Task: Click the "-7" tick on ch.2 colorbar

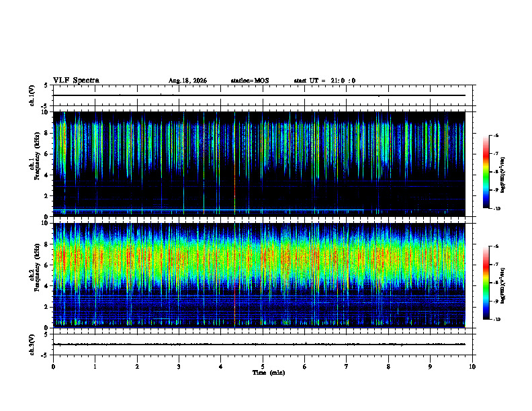Action: (496, 265)
